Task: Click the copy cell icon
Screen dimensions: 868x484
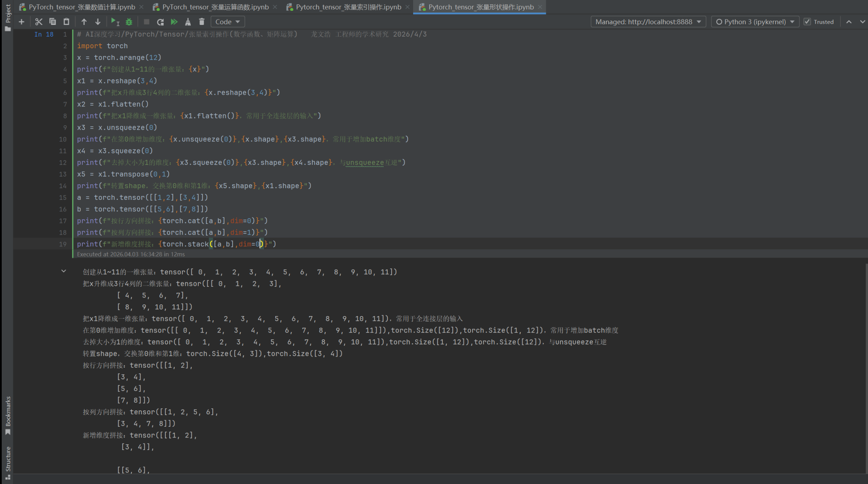Action: tap(53, 22)
